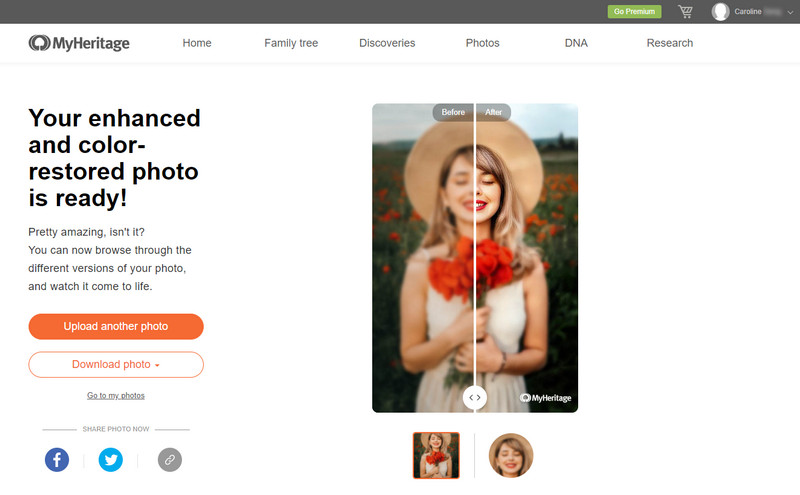The width and height of the screenshot is (800, 495).
Task: Open the Family tree menu
Action: click(x=291, y=43)
